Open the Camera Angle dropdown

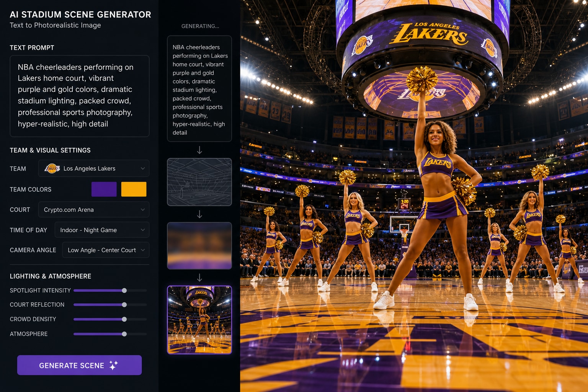[106, 250]
